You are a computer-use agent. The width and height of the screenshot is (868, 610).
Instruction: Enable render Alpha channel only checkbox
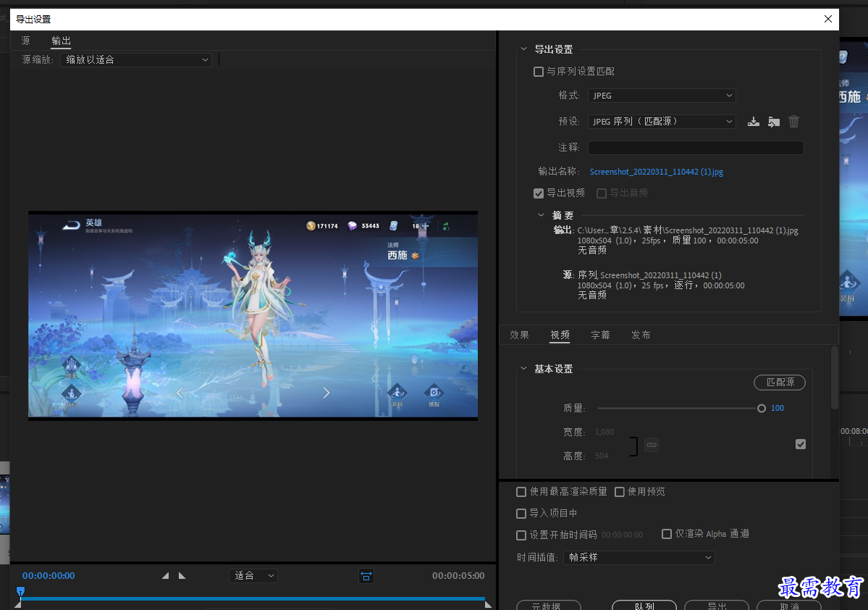667,534
